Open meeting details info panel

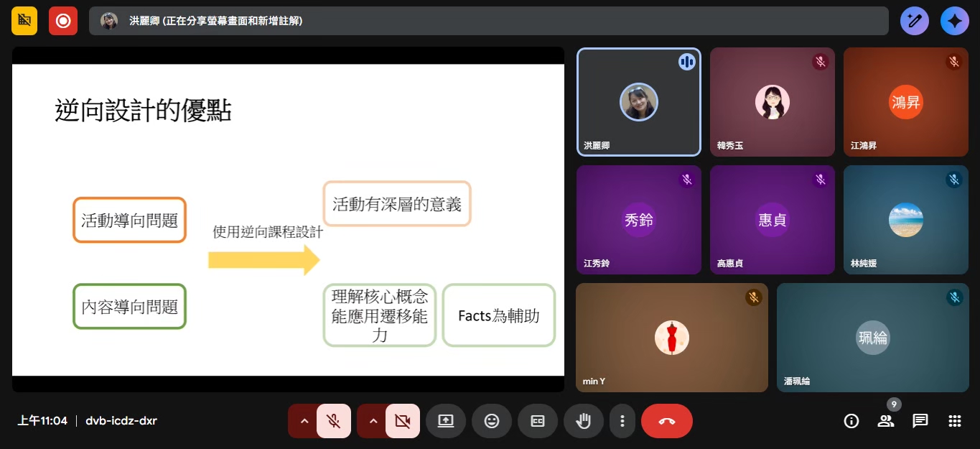pyautogui.click(x=851, y=421)
